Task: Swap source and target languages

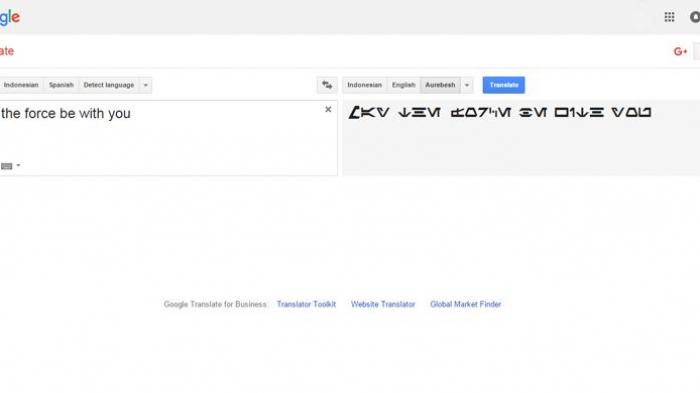Action: point(327,85)
